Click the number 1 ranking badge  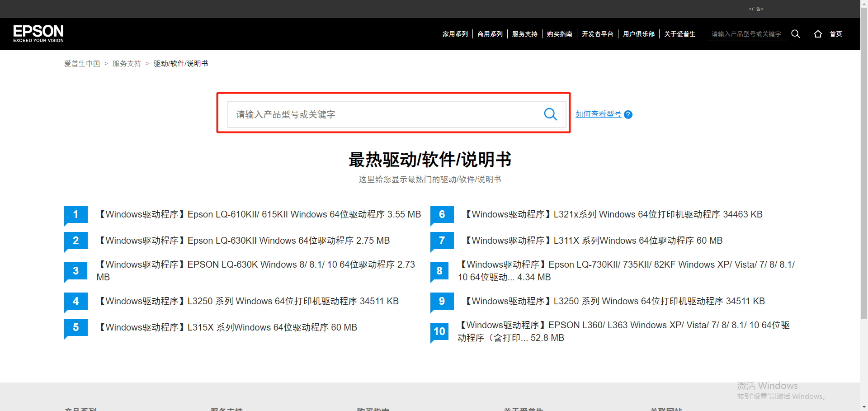pyautogui.click(x=75, y=215)
